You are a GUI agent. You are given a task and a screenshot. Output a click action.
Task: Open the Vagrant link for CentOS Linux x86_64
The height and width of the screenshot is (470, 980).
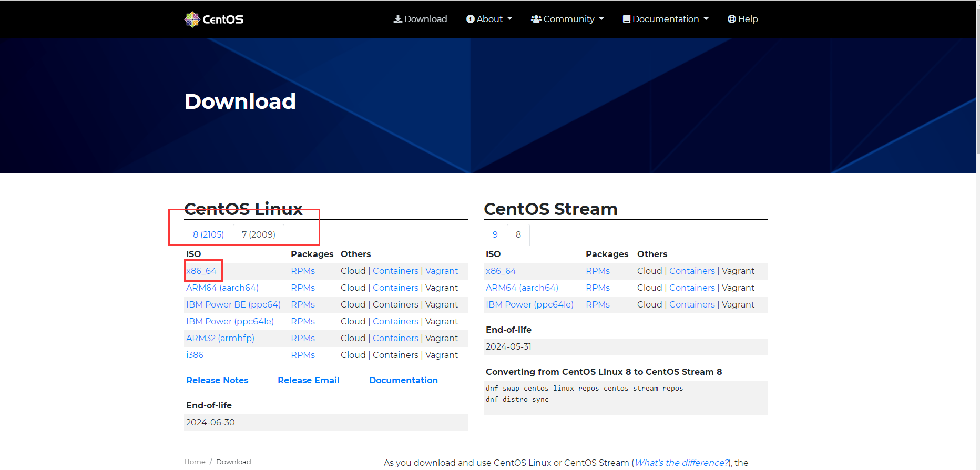[x=442, y=271]
